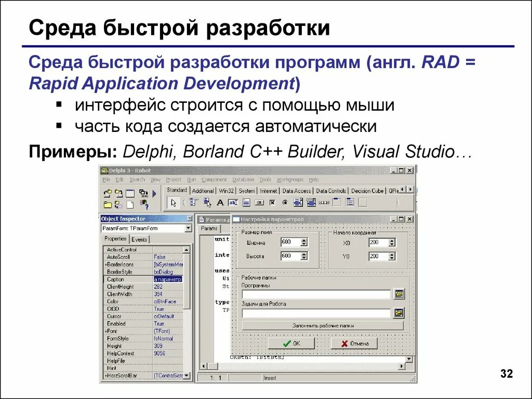Open the Workgroups menu
The width and height of the screenshot is (532, 399).
click(290, 179)
